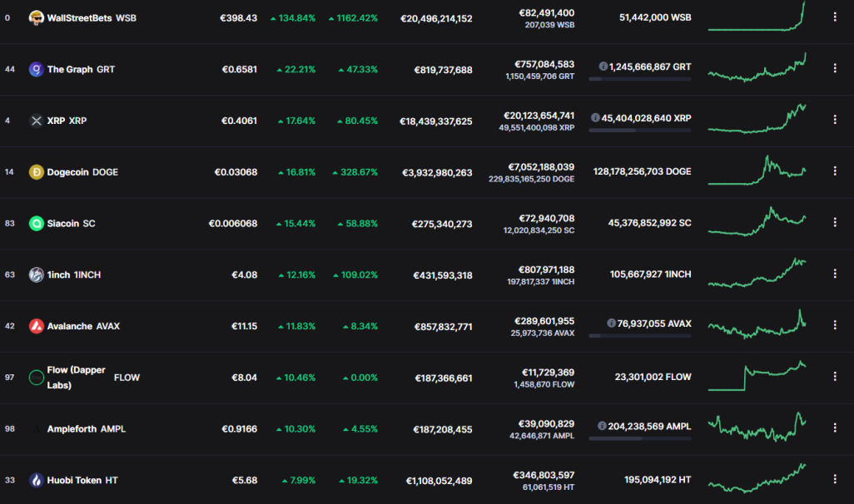854x504 pixels.
Task: Click Dogecoin 7d change 328.67%
Action: [355, 172]
